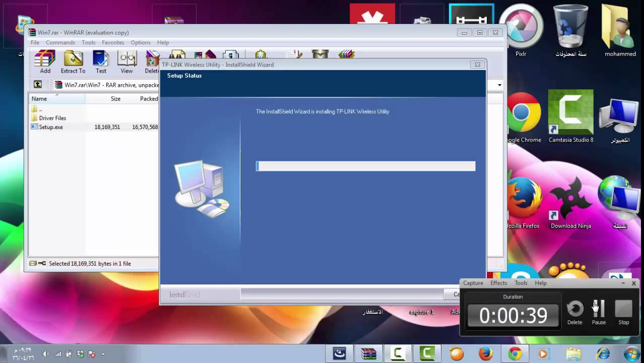
Task: Open the File menu in WinRAR
Action: tap(35, 42)
